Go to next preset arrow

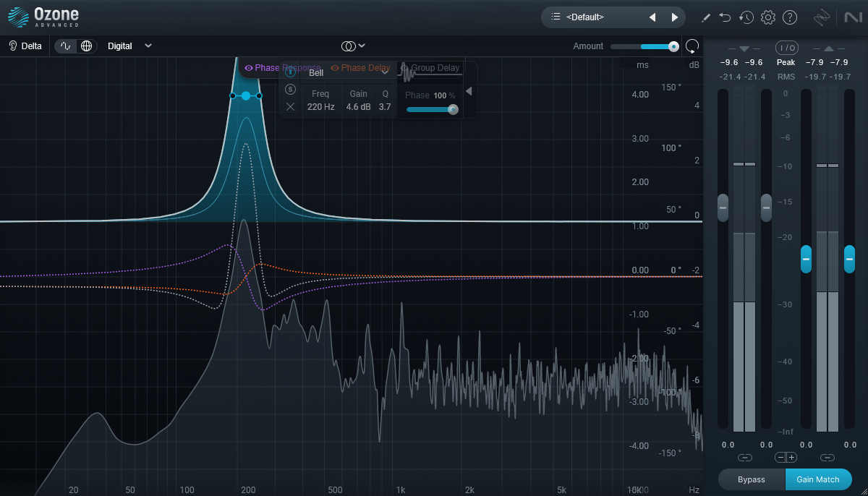675,17
